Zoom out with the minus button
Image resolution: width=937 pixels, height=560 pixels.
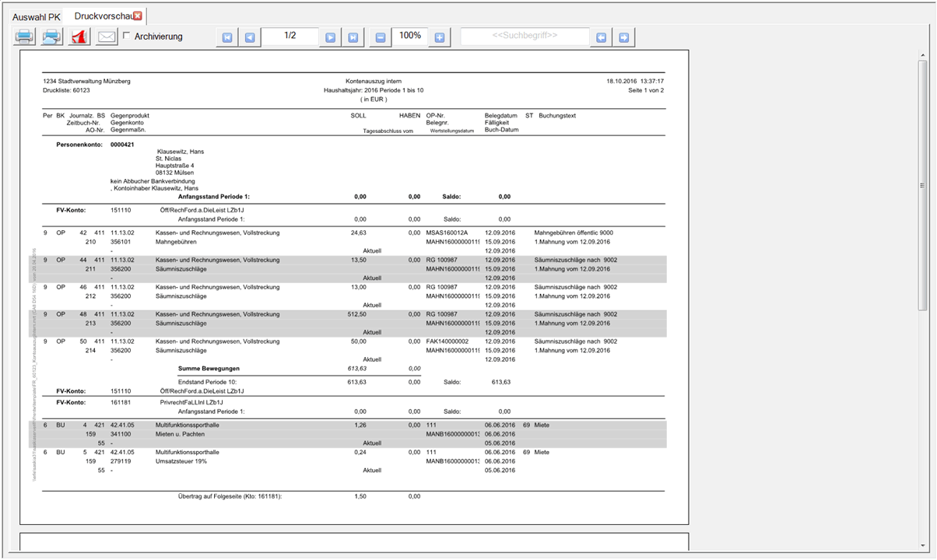click(x=380, y=37)
